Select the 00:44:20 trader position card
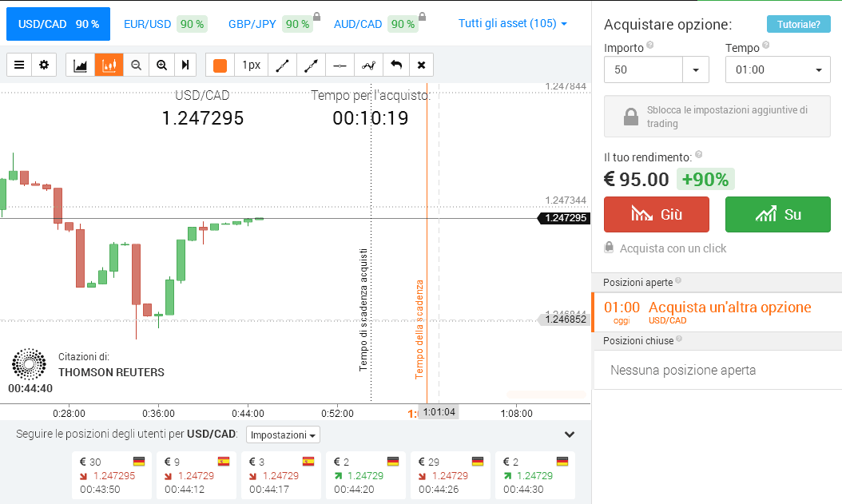This screenshot has width=842, height=504. point(366,475)
